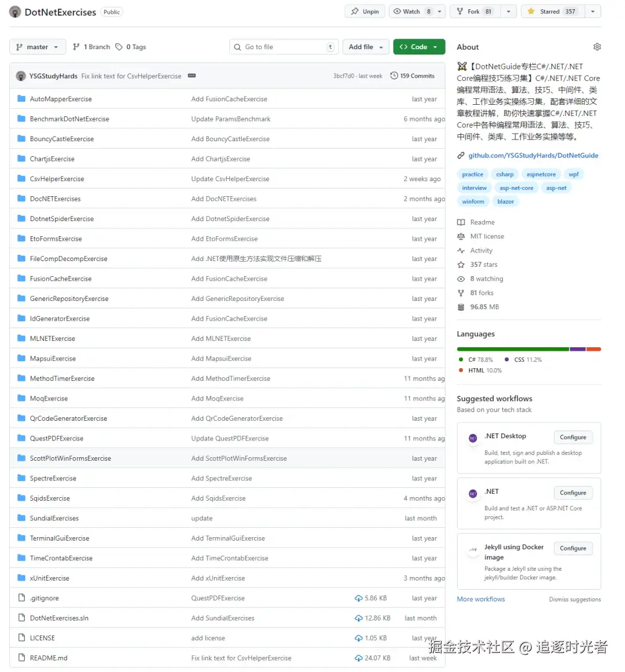
Task: Click the branch icon next to 1 Branch
Action: tap(76, 47)
